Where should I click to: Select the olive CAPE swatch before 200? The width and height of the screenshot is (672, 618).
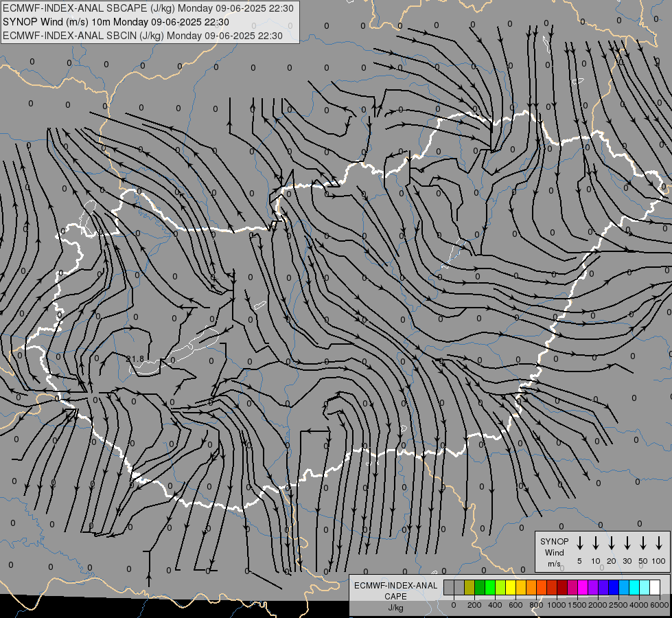[x=470, y=587]
